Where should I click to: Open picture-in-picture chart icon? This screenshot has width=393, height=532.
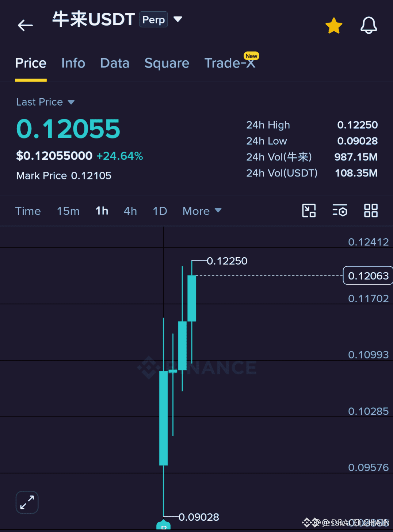click(x=309, y=211)
